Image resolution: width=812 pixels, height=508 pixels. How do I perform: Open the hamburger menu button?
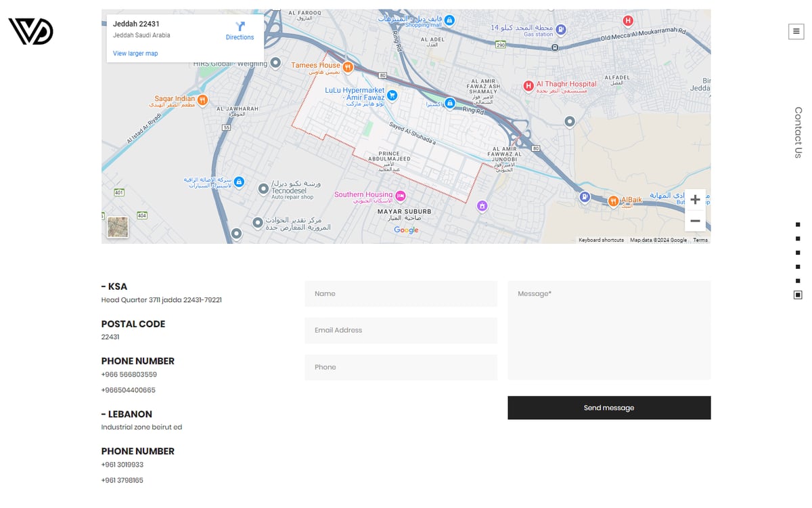tap(796, 31)
